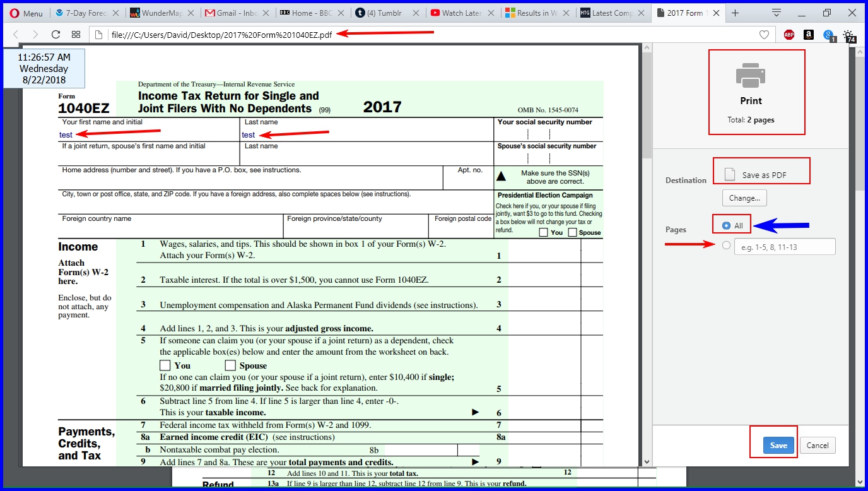This screenshot has width=868, height=491.
Task: Click the 'Total: 2 pages' text
Action: coord(751,120)
